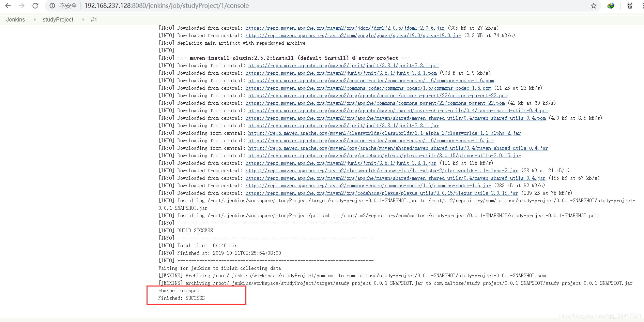Open build #1 breadcrumb link

[94, 20]
